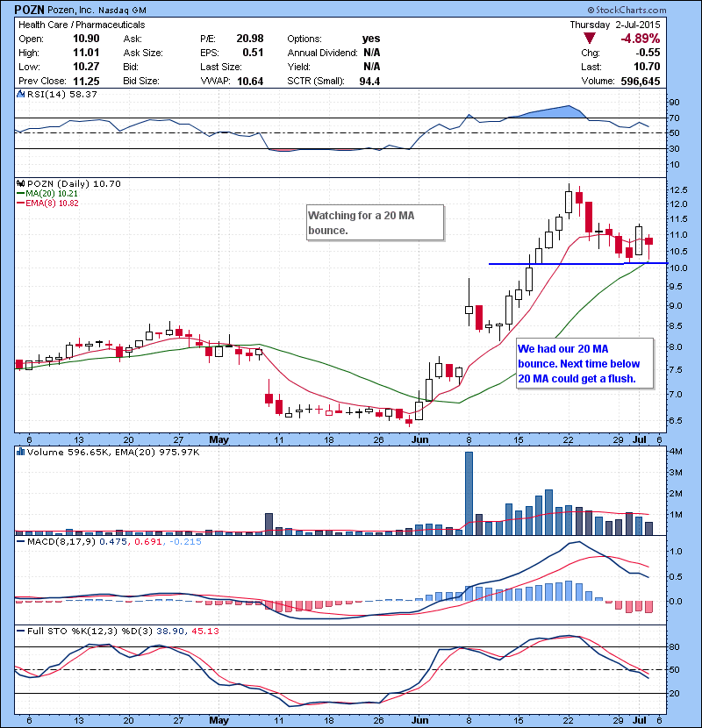This screenshot has height=728, width=702.
Task: Click the Pozen, Inc. Nasdaq GM company name
Action: pos(97,11)
